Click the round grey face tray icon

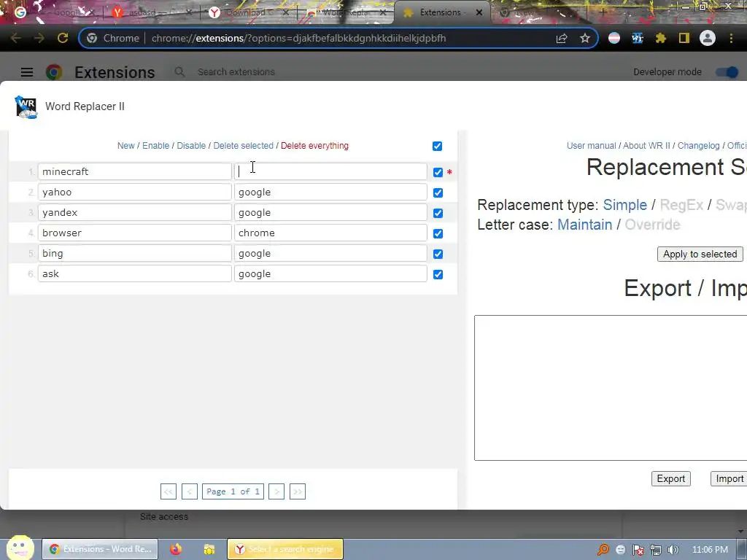620,550
